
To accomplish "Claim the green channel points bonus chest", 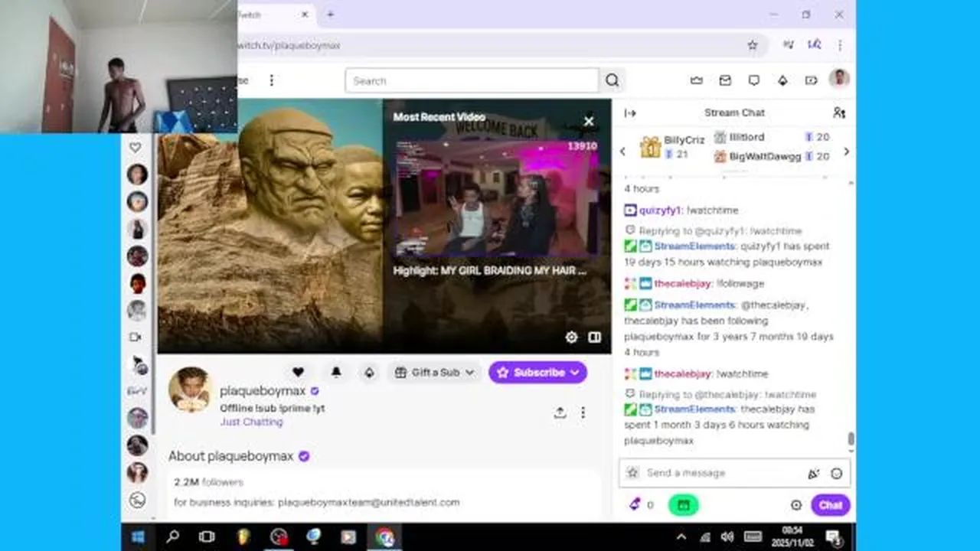I will pos(683,505).
